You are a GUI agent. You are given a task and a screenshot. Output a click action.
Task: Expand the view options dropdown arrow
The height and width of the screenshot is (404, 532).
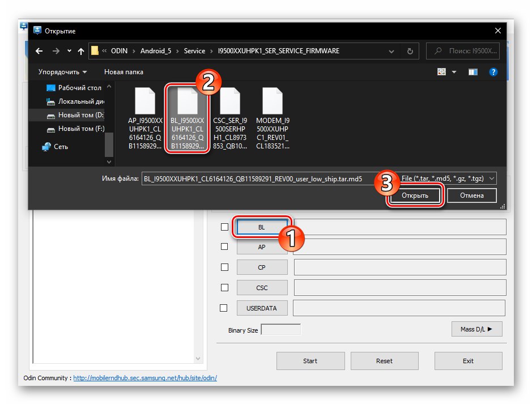(x=454, y=72)
